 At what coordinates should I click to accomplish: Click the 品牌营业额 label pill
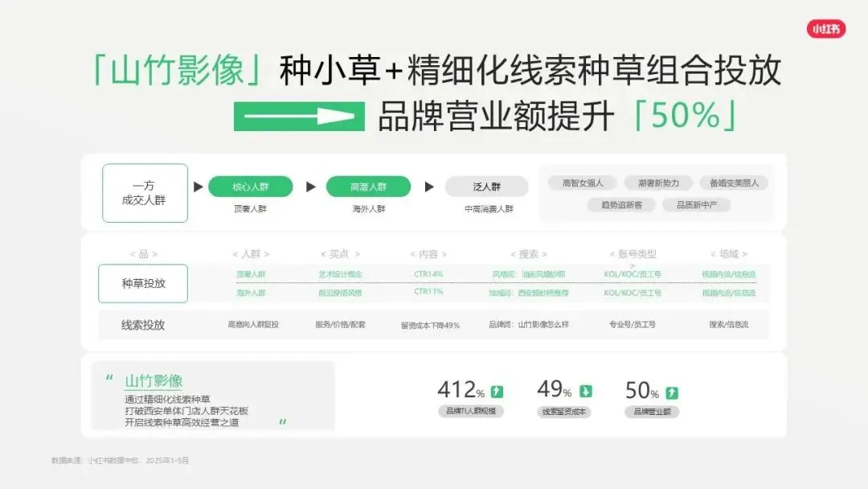point(652,412)
